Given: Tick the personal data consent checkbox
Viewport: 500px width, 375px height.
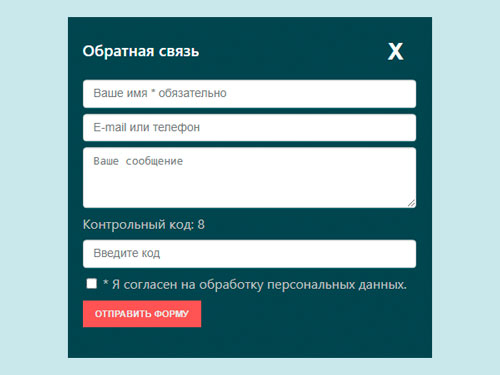Looking at the screenshot, I should click(x=91, y=284).
